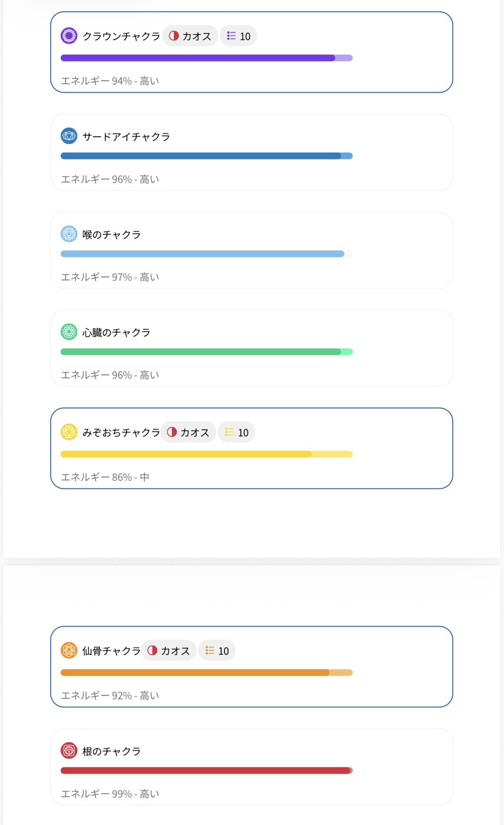Open the purple list badge showing 10
This screenshot has height=825, width=504.
(238, 36)
